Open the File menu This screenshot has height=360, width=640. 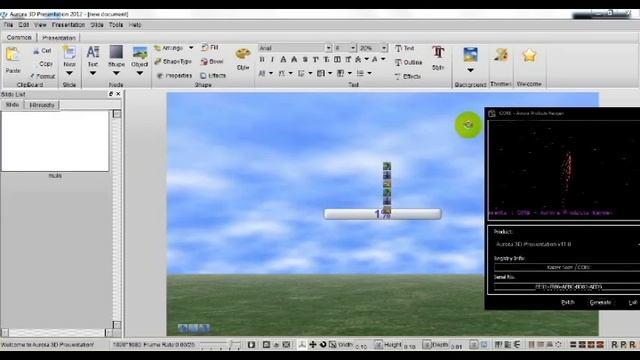8,25
